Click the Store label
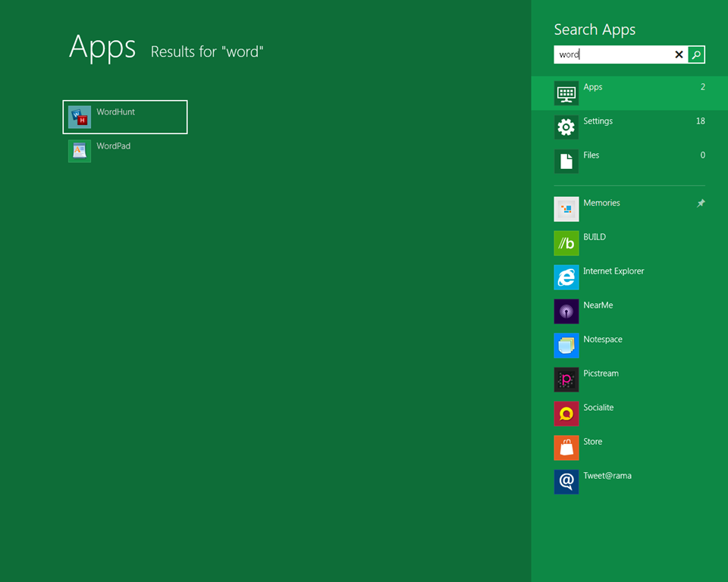 [x=593, y=442]
